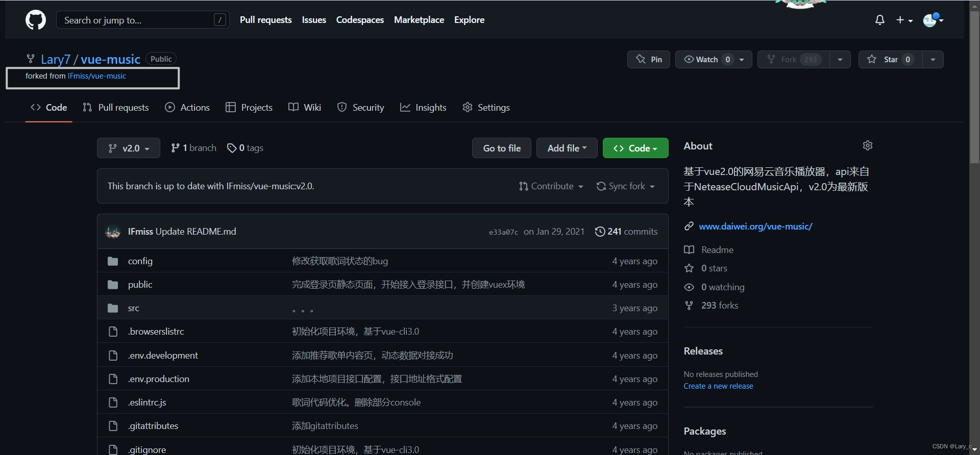Open Pull requests in top navigation
This screenshot has width=980, height=455.
pos(266,20)
